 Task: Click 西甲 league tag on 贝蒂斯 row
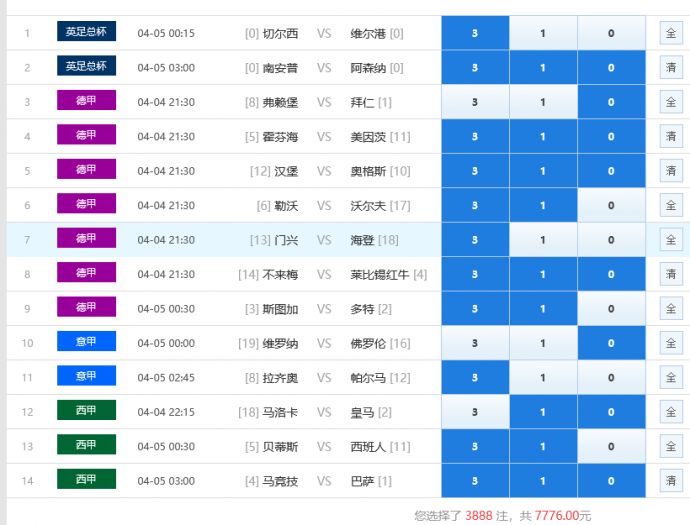coord(86,445)
